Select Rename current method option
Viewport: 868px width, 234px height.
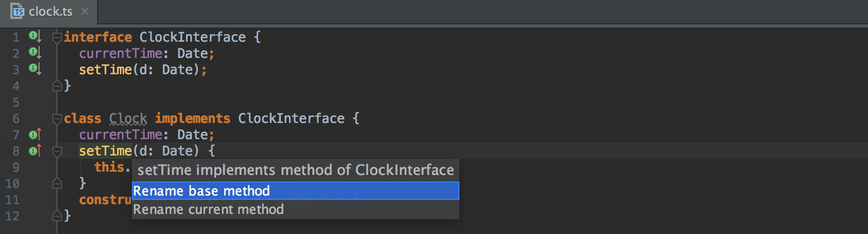click(x=296, y=209)
